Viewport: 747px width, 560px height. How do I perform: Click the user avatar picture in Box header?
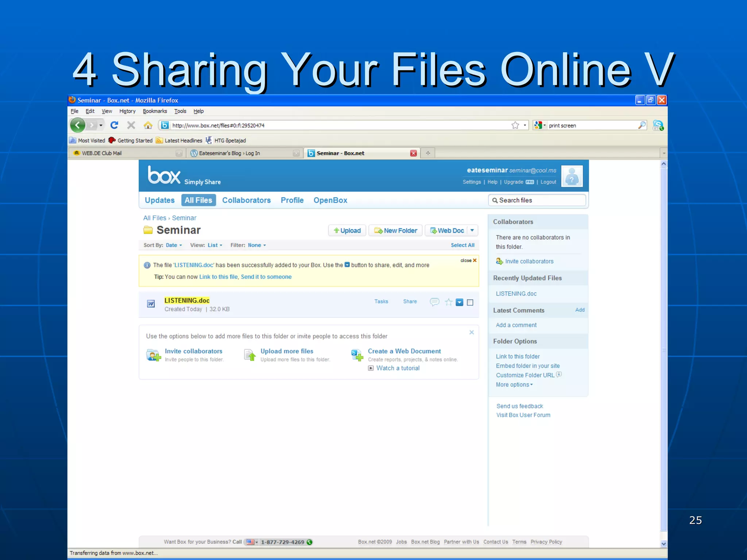point(572,176)
